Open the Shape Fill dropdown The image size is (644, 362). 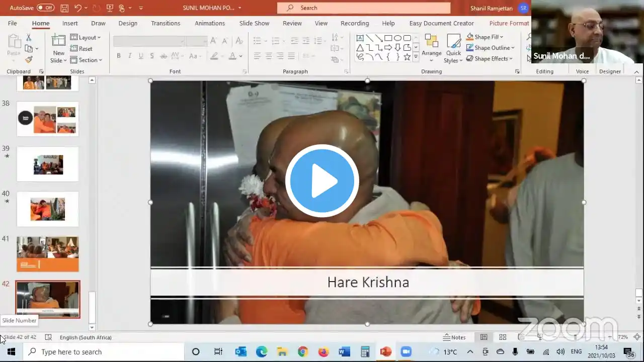485,37
